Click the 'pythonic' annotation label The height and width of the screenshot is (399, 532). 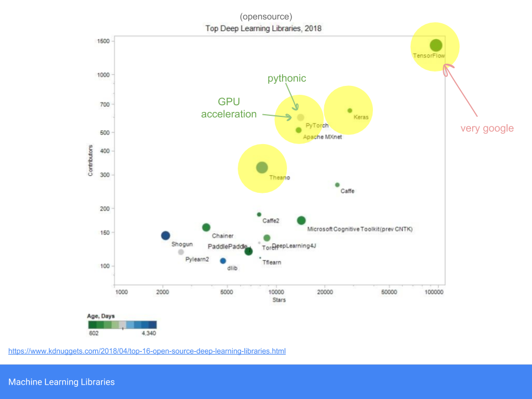point(287,78)
